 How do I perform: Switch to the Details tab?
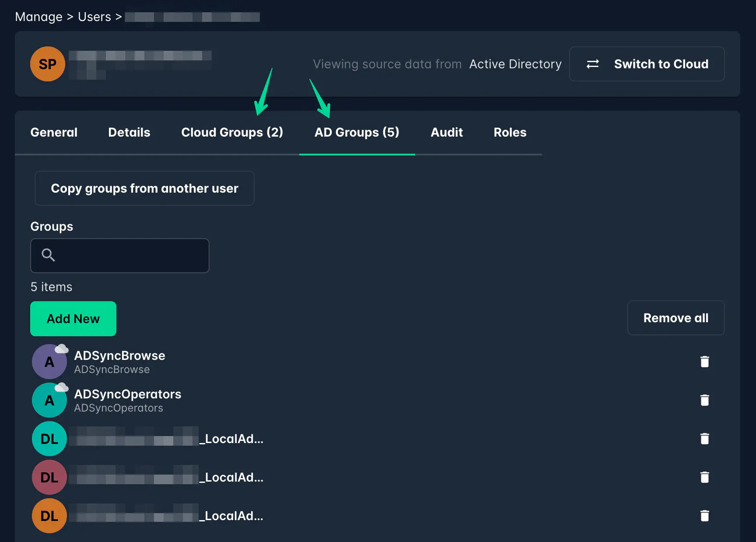129,132
